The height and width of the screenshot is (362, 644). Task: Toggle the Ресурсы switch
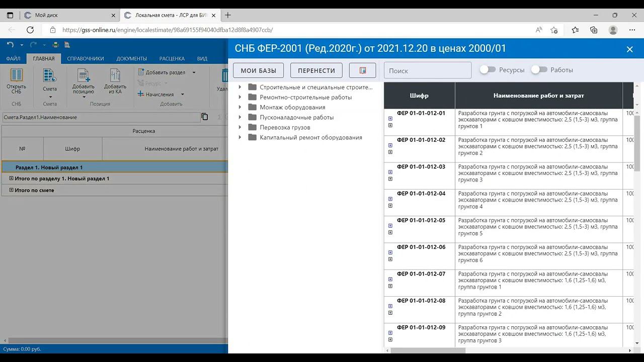488,70
